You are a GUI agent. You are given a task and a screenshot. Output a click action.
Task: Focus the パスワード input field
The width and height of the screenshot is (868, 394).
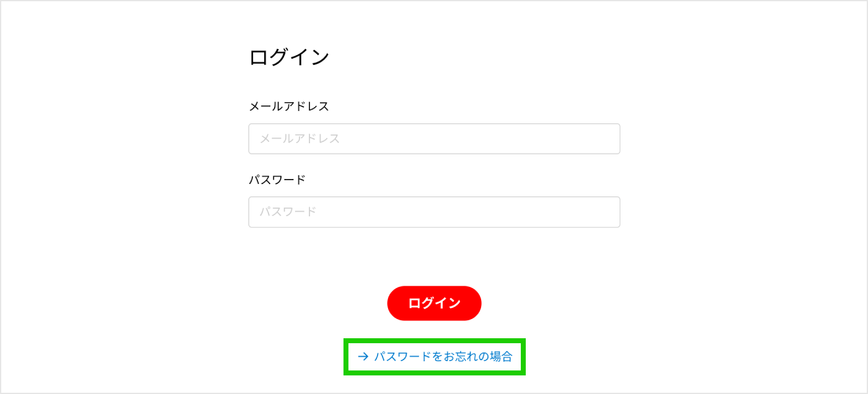[434, 212]
